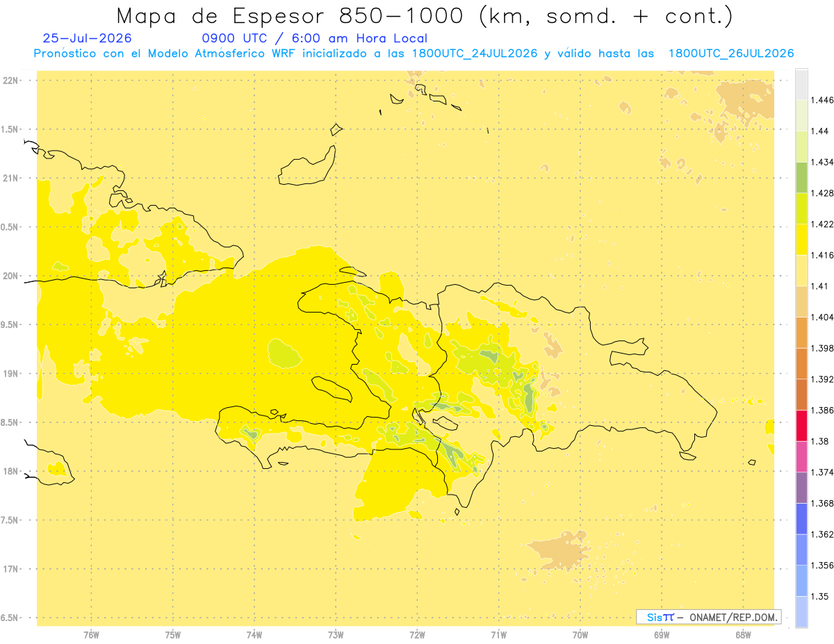Click the '74W' longitude axis label

pos(254,635)
